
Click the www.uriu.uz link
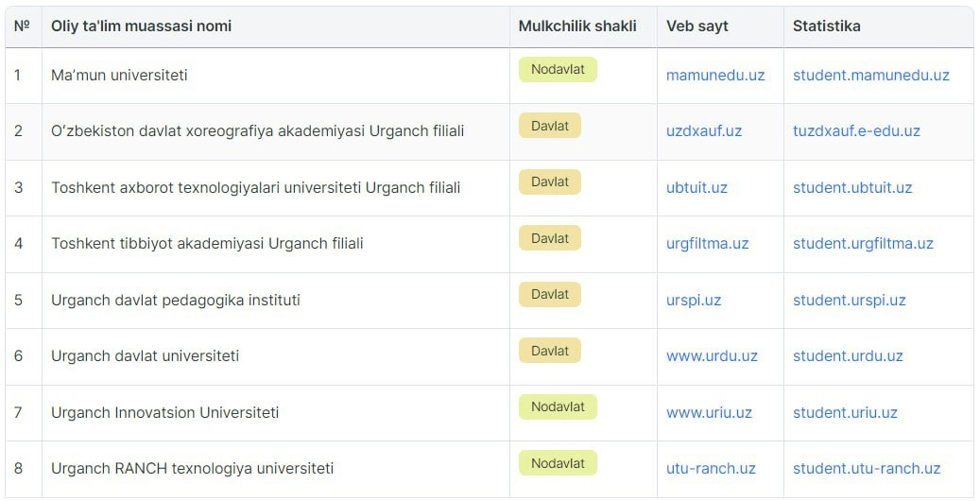coord(709,413)
